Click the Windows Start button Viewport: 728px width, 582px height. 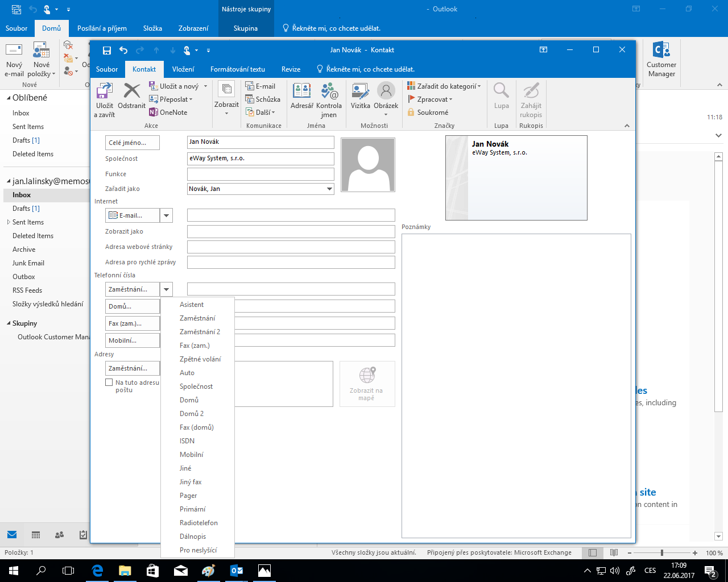click(x=14, y=571)
